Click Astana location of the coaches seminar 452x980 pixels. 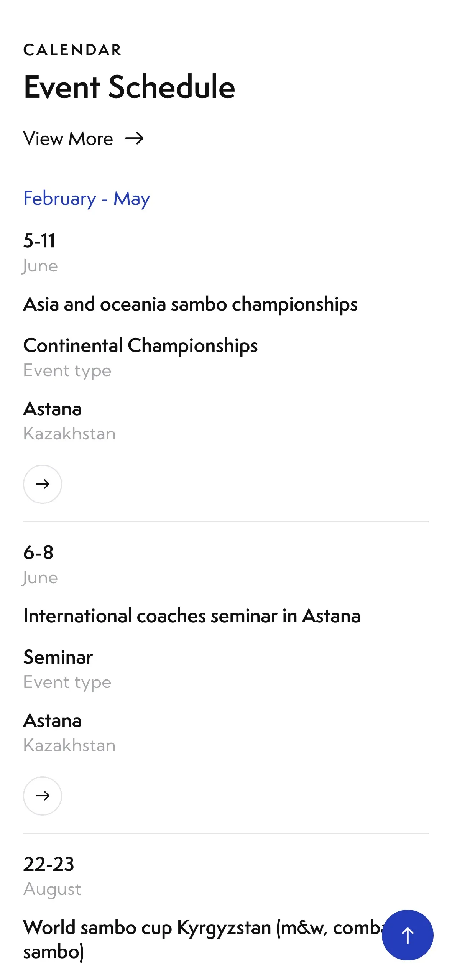click(x=52, y=720)
